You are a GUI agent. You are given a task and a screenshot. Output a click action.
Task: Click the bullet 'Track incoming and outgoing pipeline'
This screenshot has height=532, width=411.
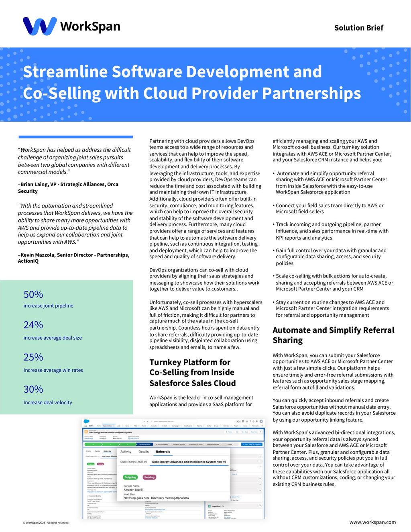331,231
